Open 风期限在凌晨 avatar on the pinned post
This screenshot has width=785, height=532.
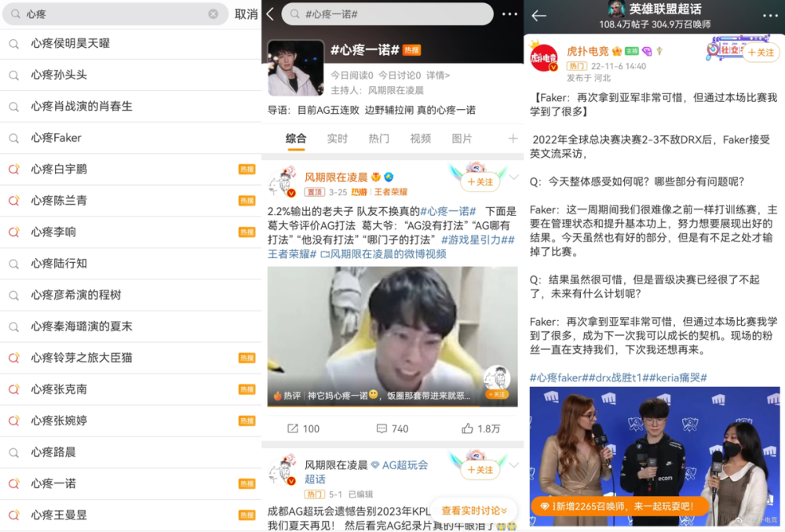[283, 182]
